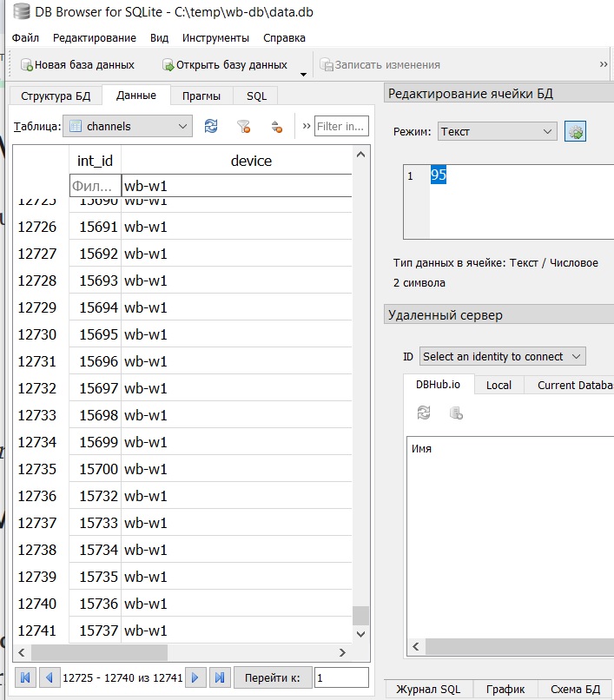
Task: Select device cell in row 12730
Action: pyautogui.click(x=237, y=334)
